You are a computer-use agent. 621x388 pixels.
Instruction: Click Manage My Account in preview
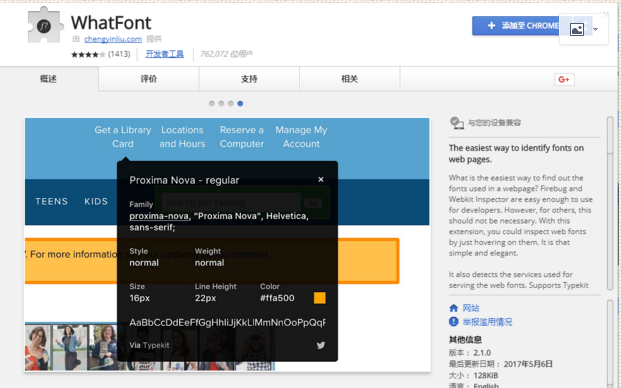[x=301, y=137]
